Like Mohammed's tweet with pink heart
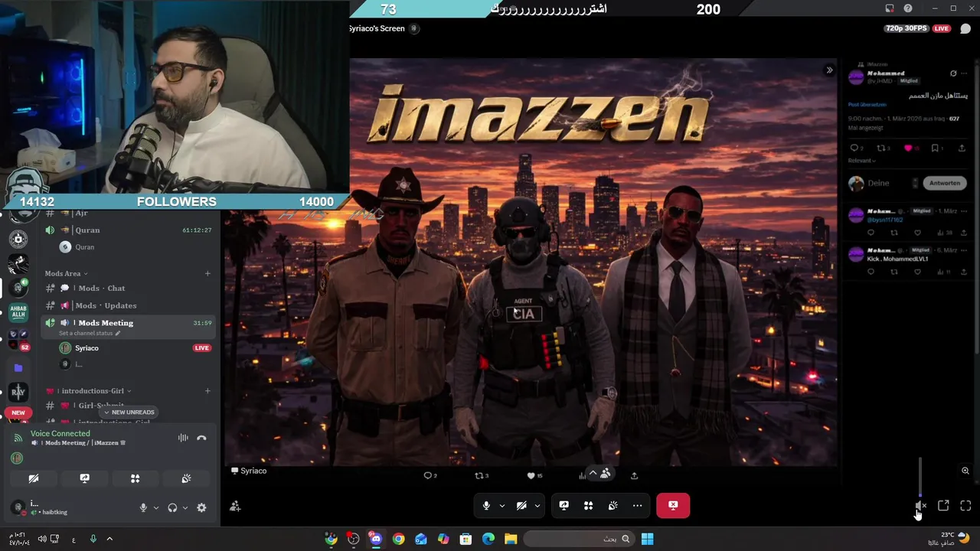The width and height of the screenshot is (980, 551). point(908,148)
